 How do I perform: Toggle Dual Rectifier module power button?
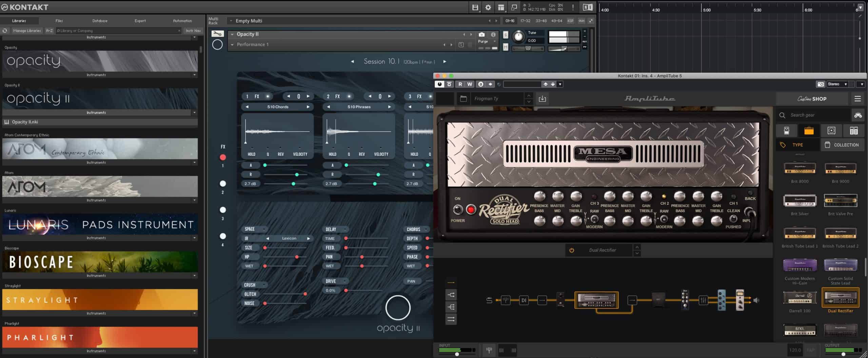pos(572,250)
